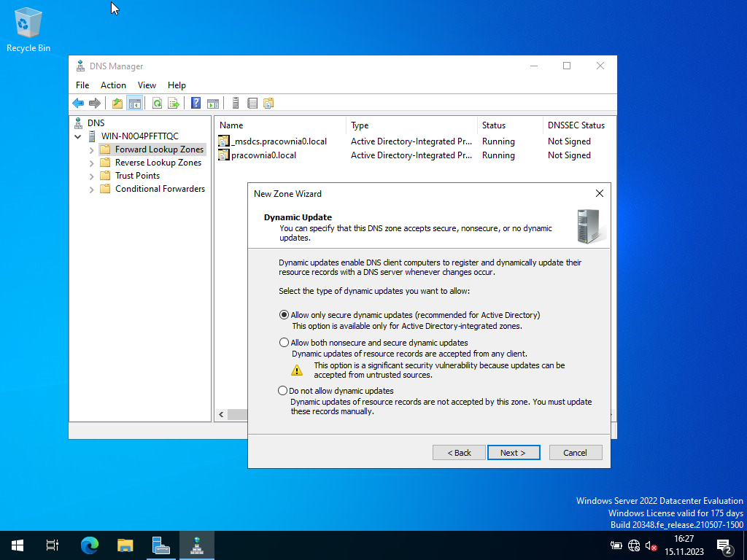Expand Reverse Lookup Zones tree node
747x560 pixels.
pos(91,163)
